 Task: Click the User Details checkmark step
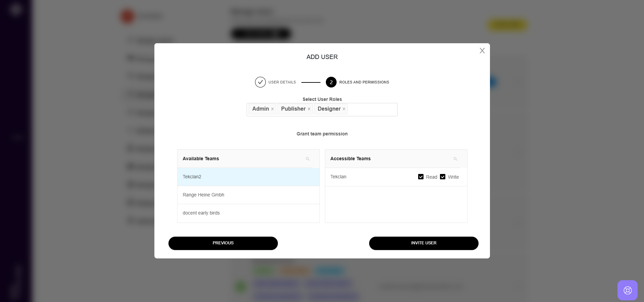pos(260,82)
